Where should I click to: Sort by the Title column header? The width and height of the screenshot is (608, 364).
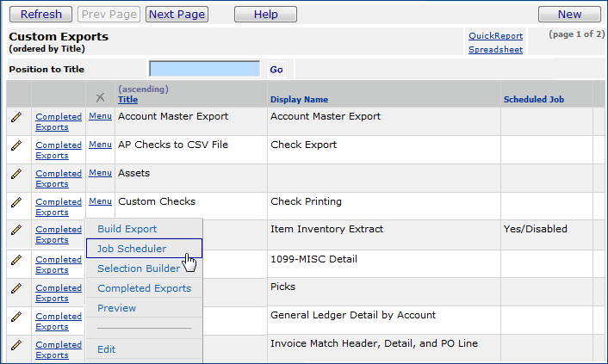click(127, 100)
